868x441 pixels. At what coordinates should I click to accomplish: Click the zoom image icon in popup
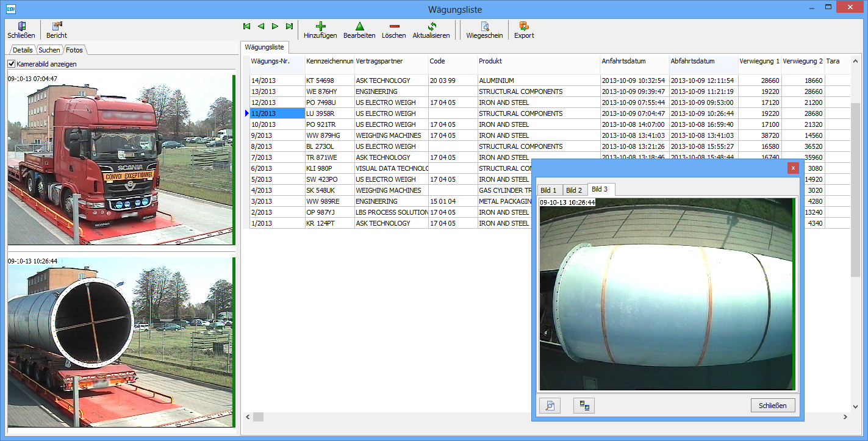pos(550,406)
